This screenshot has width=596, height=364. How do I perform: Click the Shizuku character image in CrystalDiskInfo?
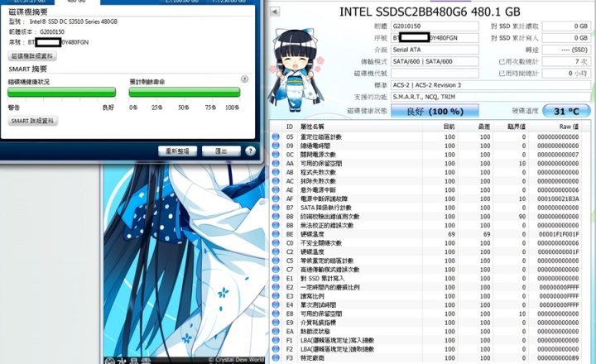295,70
